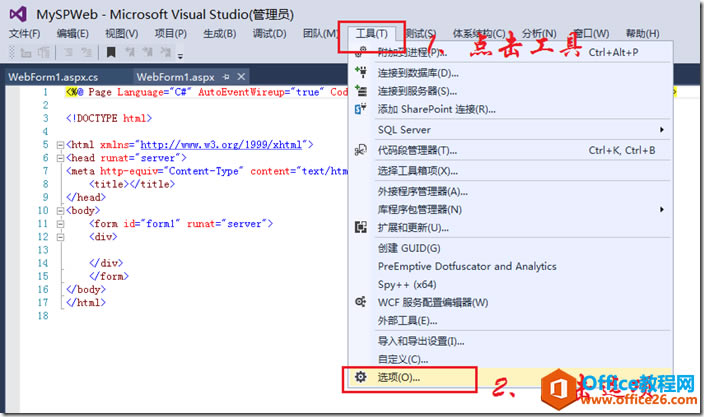Screen dimensions: 704x417
Task: Click the Attach to Process gear icon
Action: point(361,52)
